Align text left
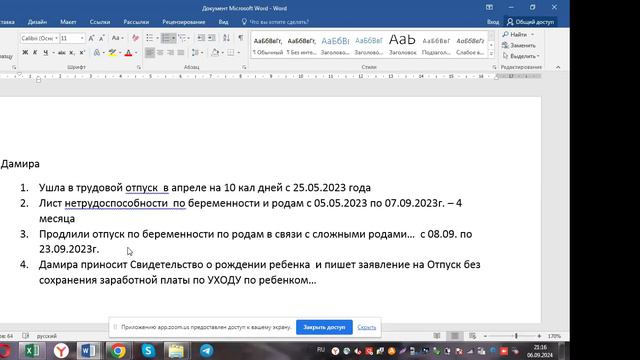 pos(150,52)
